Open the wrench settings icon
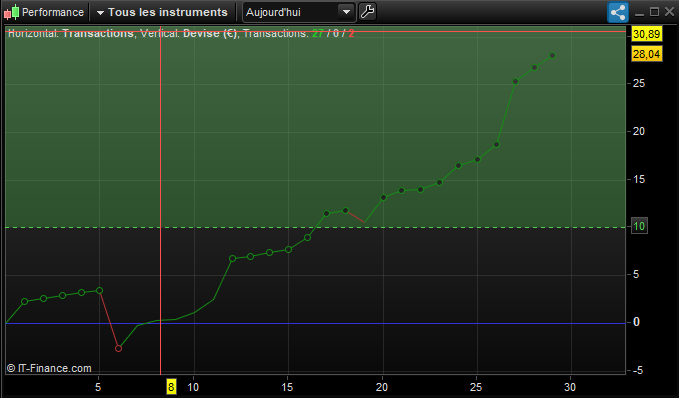Image resolution: width=679 pixels, height=398 pixels. (x=368, y=12)
